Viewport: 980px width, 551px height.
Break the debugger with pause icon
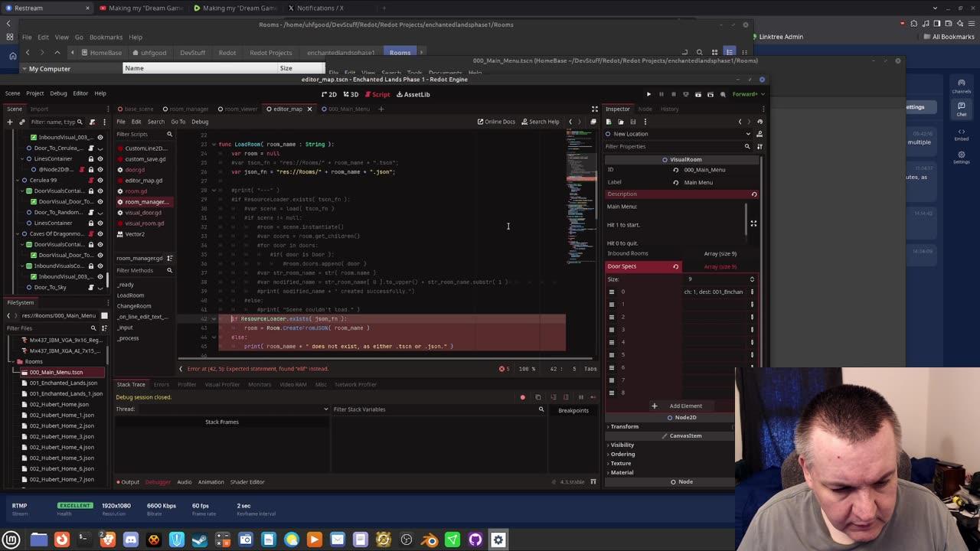tap(580, 397)
